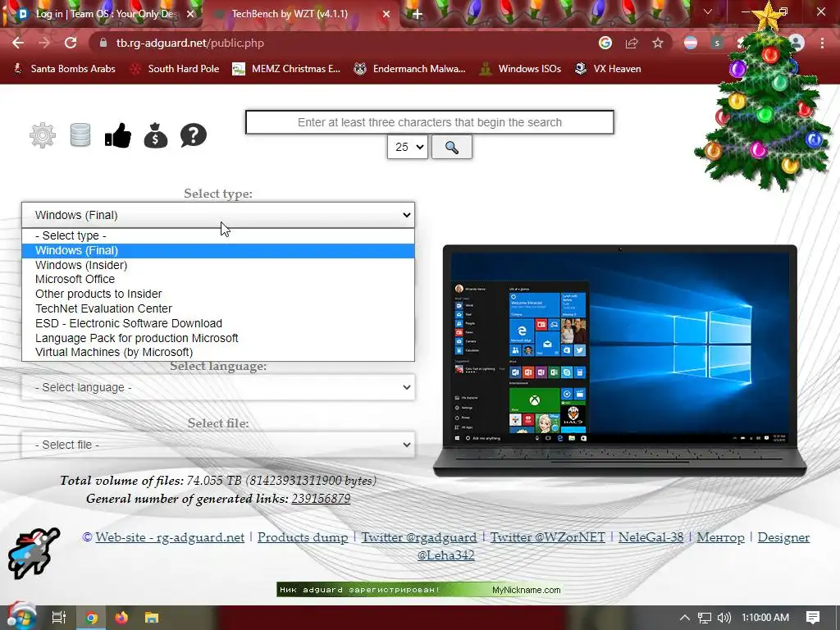The height and width of the screenshot is (630, 840).
Task: Open Twitter @WZorNET link
Action: point(547,537)
